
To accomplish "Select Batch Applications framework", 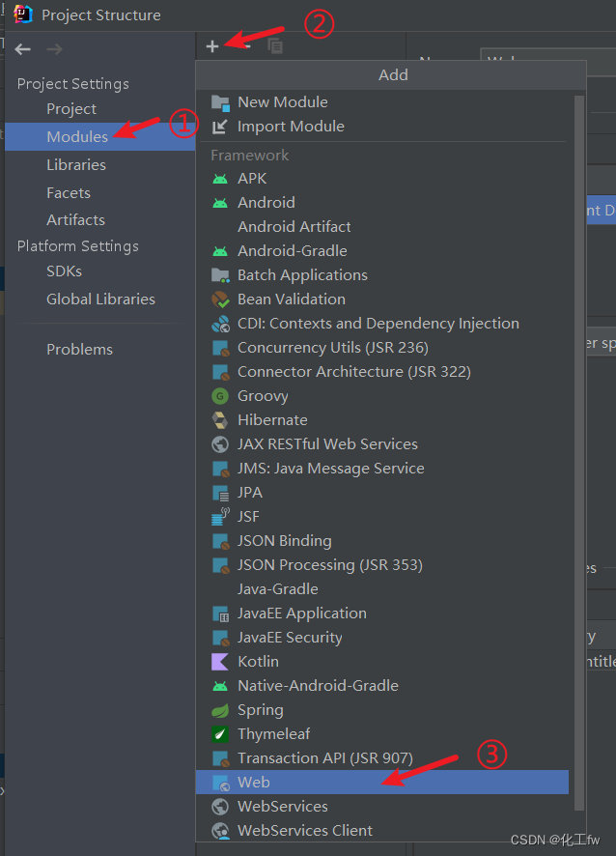I will click(303, 274).
